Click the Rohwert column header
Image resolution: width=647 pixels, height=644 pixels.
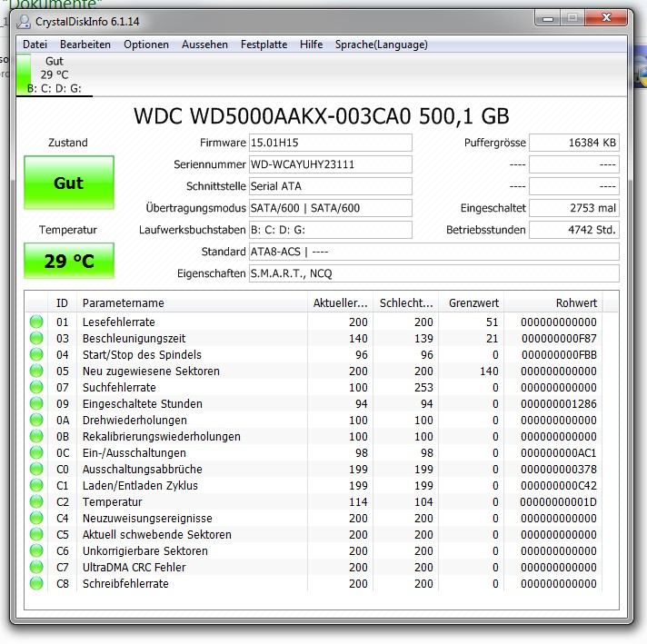tap(552, 302)
